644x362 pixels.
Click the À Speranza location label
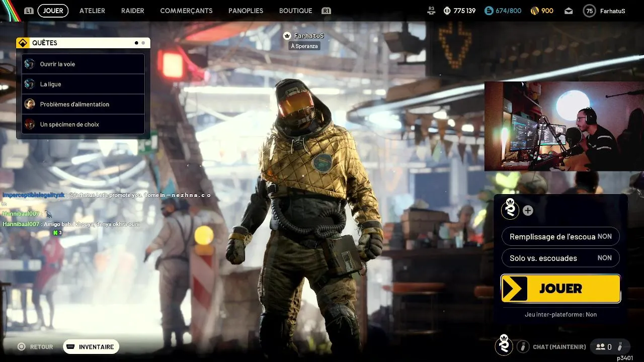pos(304,46)
